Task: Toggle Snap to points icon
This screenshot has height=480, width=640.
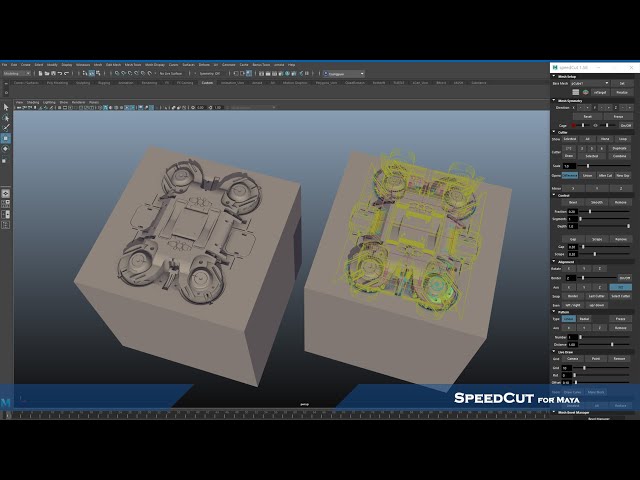Action: [x=130, y=73]
